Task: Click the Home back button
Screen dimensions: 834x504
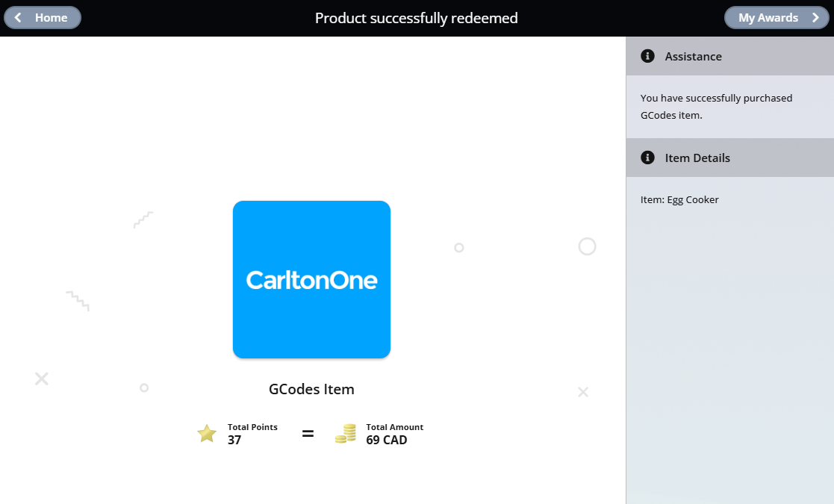Action: click(x=43, y=18)
